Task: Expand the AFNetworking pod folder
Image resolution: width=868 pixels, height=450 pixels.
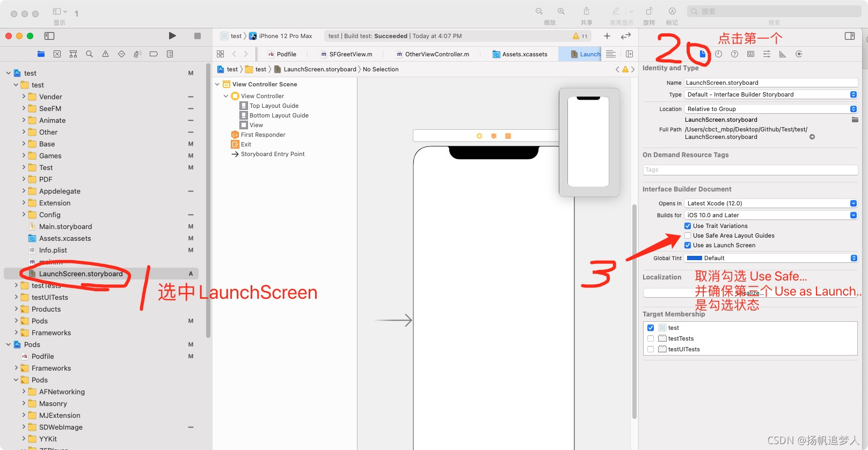Action: click(24, 392)
